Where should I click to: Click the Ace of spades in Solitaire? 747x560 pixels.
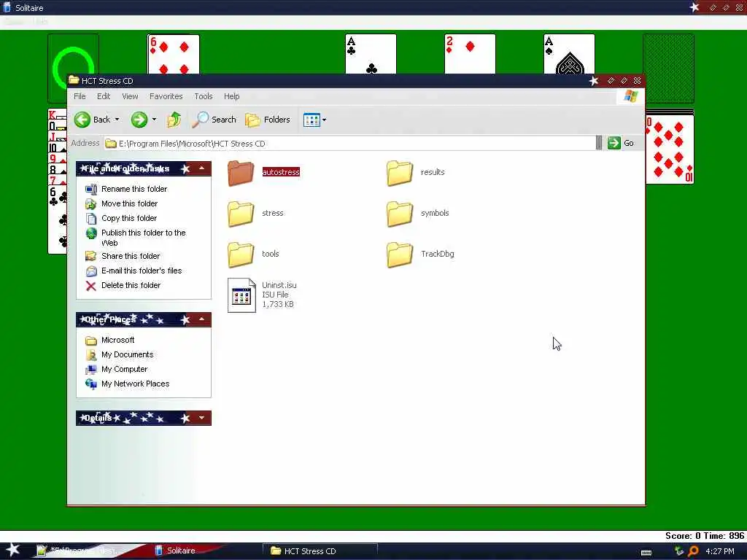pyautogui.click(x=569, y=54)
